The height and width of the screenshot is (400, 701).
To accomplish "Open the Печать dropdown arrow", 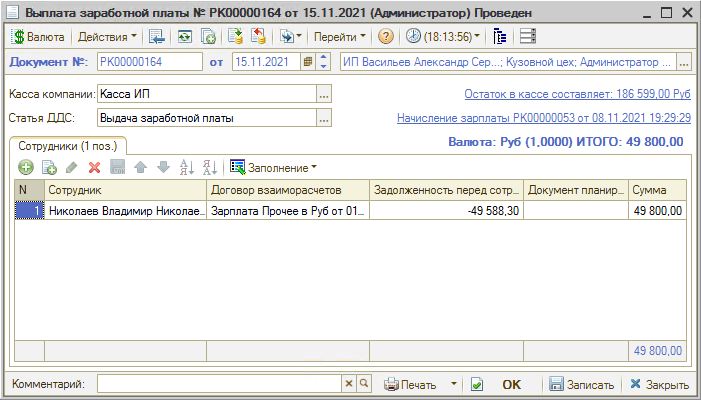I will coord(453,384).
